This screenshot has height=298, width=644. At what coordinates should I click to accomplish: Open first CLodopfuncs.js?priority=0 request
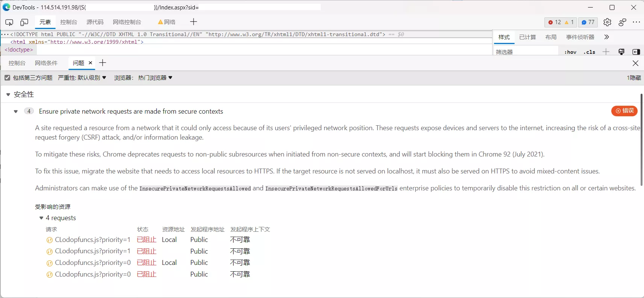[93, 263]
